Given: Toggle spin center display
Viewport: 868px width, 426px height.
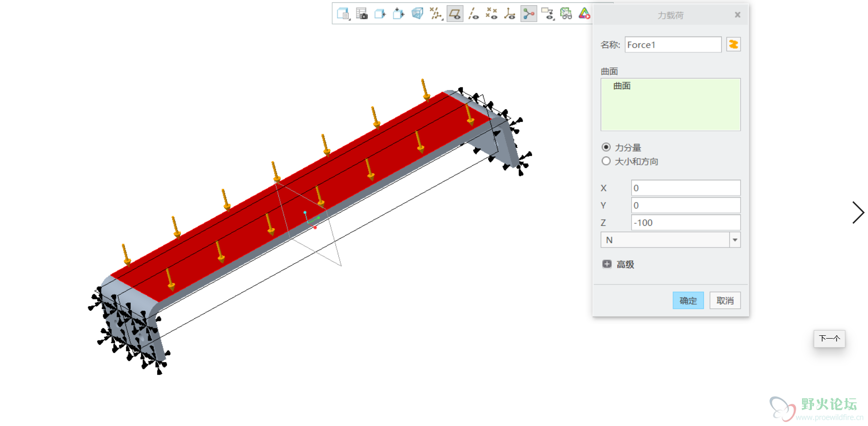Looking at the screenshot, I should (x=529, y=14).
